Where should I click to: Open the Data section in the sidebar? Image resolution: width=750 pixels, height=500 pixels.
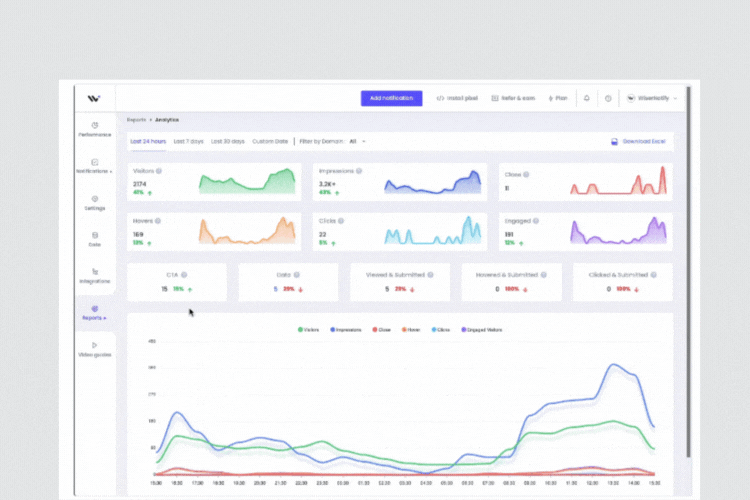95,239
